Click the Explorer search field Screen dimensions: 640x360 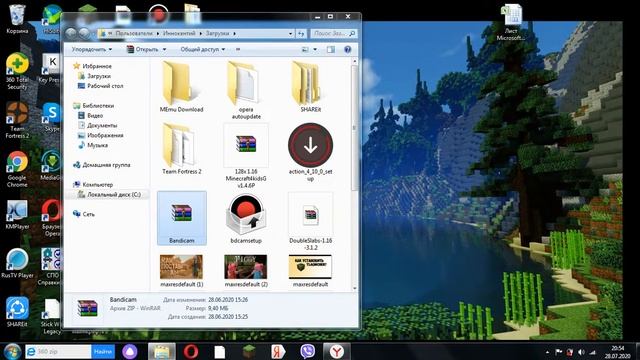[333, 33]
